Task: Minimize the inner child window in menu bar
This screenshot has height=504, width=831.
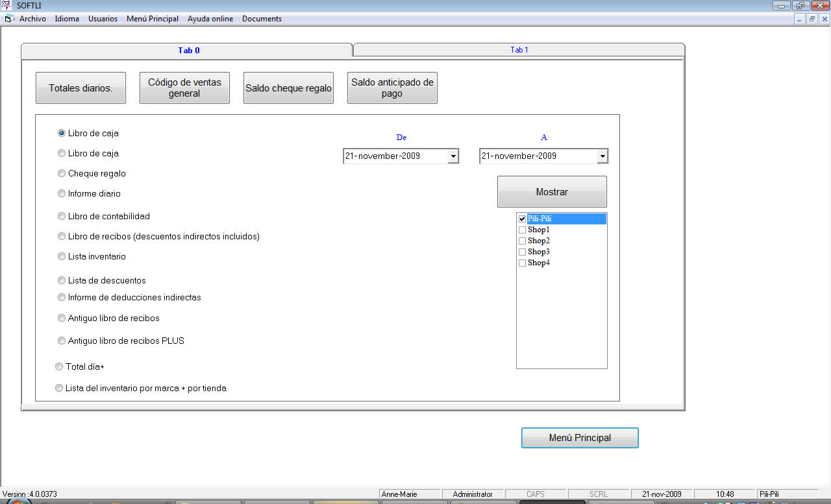Action: click(x=800, y=19)
